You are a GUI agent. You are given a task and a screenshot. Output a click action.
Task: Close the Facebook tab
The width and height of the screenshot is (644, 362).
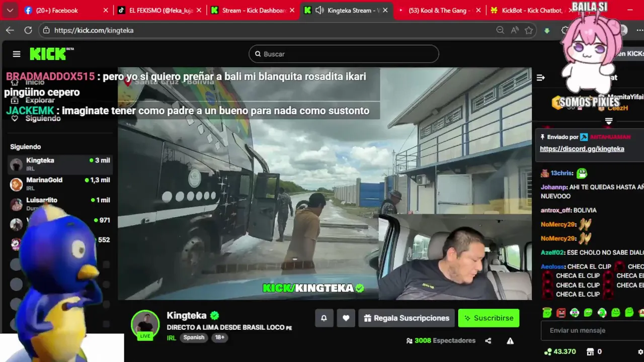pos(106,10)
